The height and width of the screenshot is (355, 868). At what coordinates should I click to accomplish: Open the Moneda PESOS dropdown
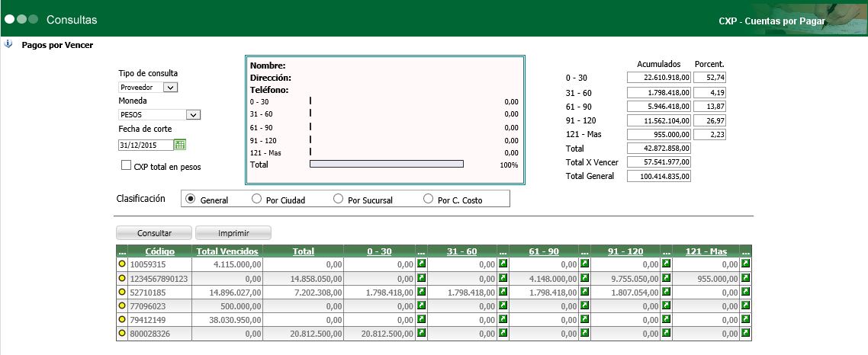159,115
